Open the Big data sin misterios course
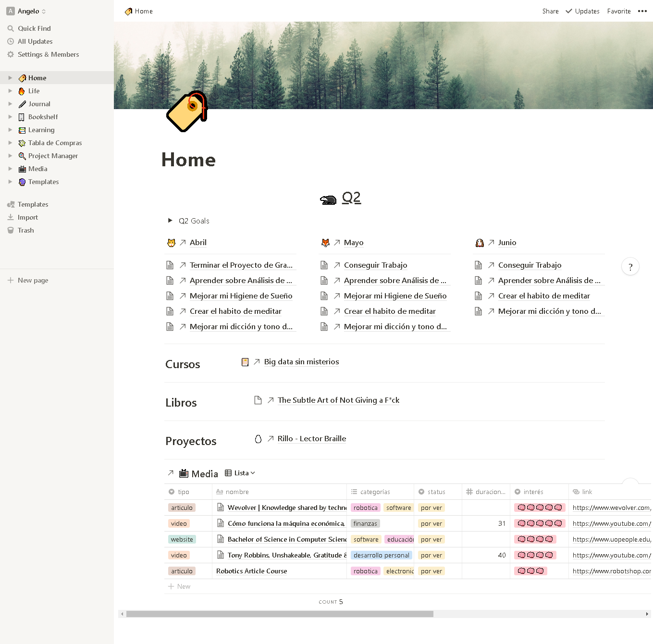The height and width of the screenshot is (644, 653). click(301, 361)
